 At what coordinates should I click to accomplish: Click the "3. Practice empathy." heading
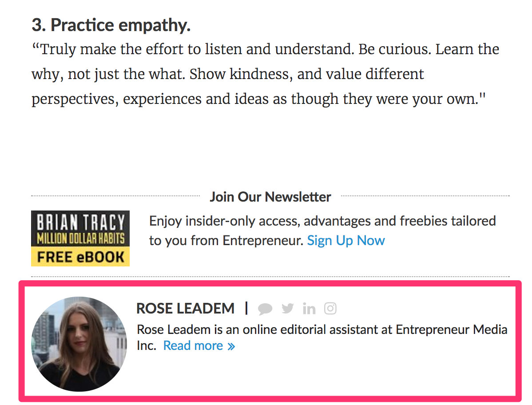click(111, 25)
